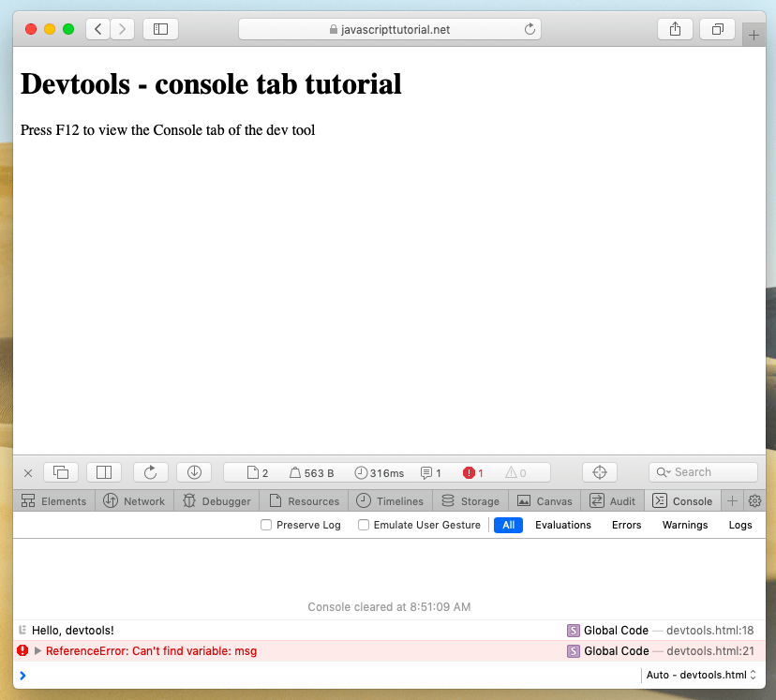Click the download web archive icon

(194, 472)
